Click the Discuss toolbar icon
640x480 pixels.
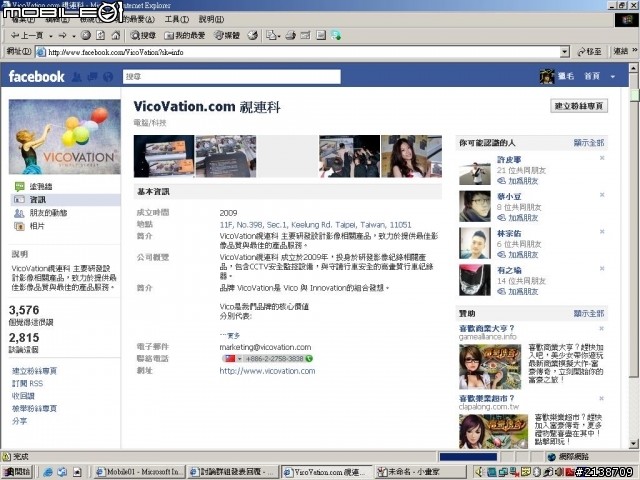(x=321, y=36)
